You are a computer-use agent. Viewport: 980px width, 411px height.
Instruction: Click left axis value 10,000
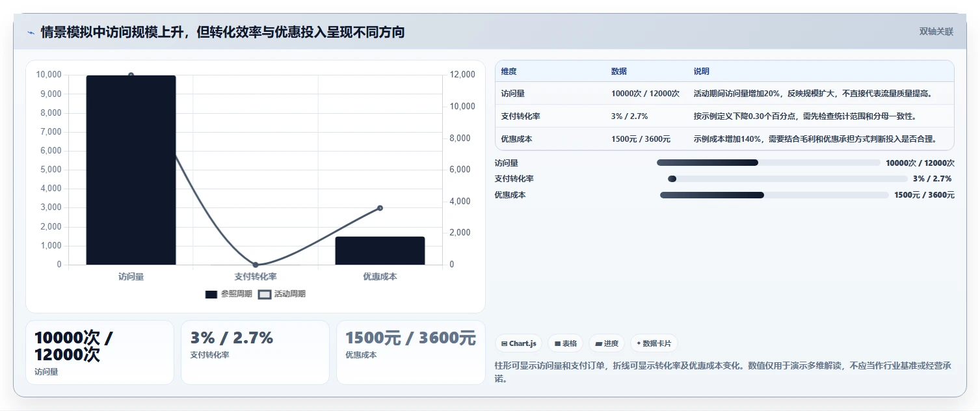pos(49,75)
